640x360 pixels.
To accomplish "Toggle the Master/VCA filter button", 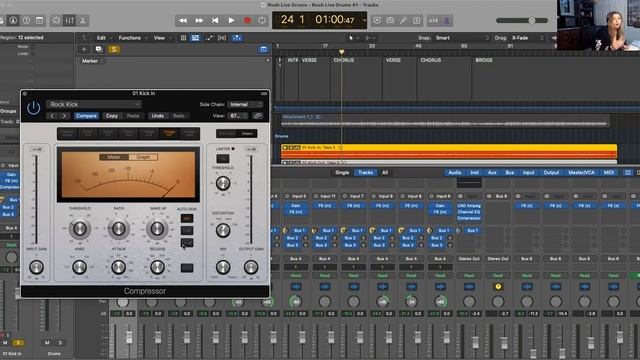I will [x=582, y=173].
